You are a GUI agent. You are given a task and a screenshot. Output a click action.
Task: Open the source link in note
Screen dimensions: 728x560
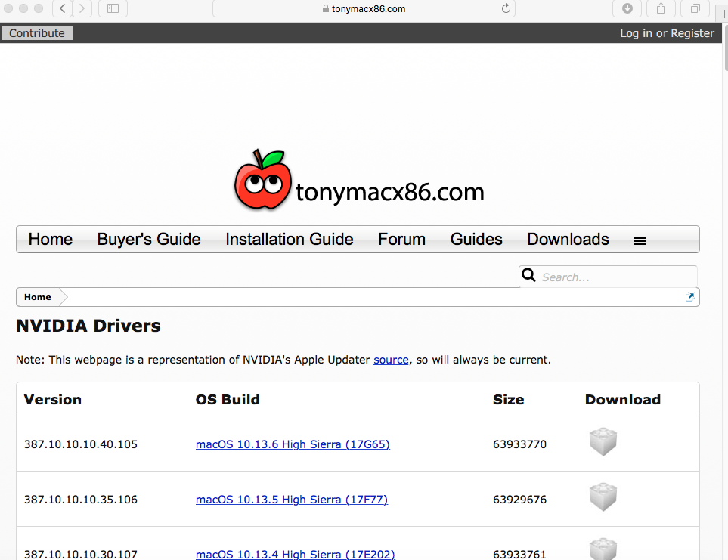point(391,360)
